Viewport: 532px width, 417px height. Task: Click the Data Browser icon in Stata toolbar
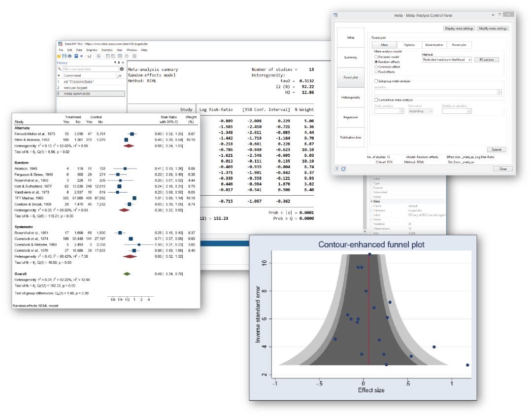click(x=113, y=56)
